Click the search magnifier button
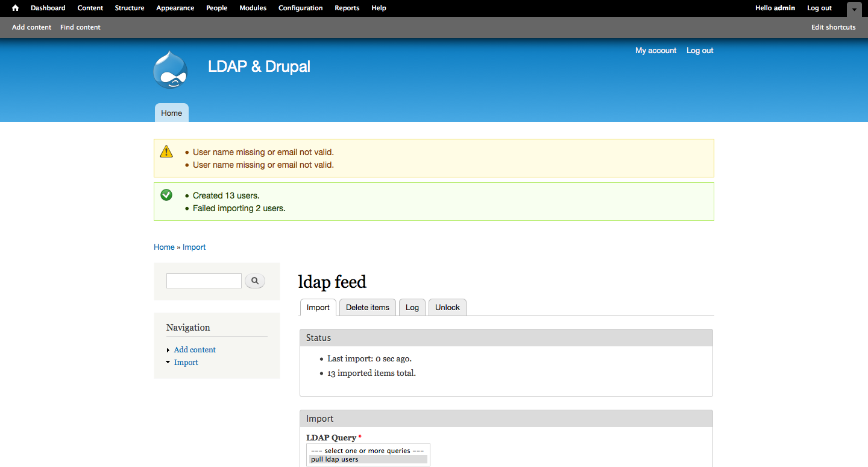868x467 pixels. 255,281
